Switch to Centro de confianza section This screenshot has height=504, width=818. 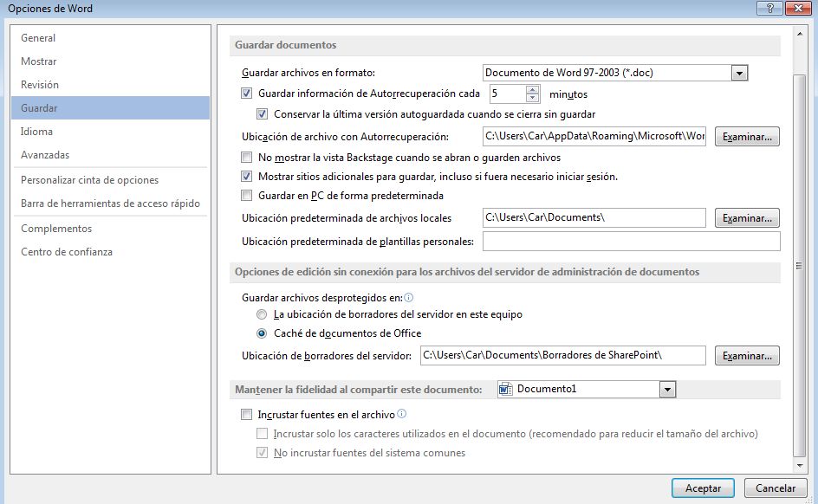coord(67,252)
